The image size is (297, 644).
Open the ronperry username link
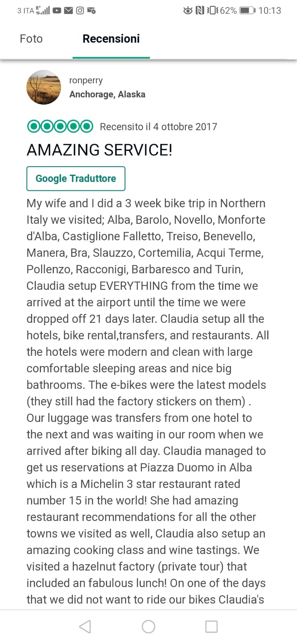[x=86, y=80]
